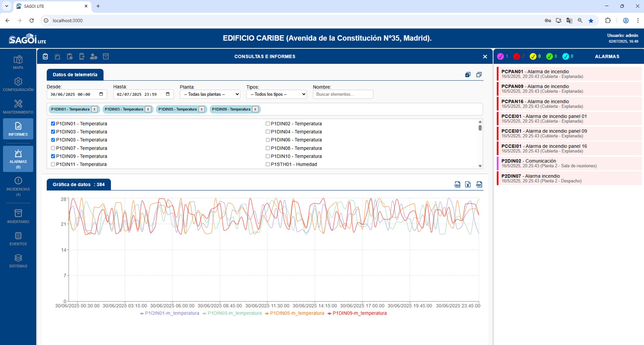The width and height of the screenshot is (644, 345).
Task: Click the select-all elements icon
Action: pyautogui.click(x=468, y=75)
